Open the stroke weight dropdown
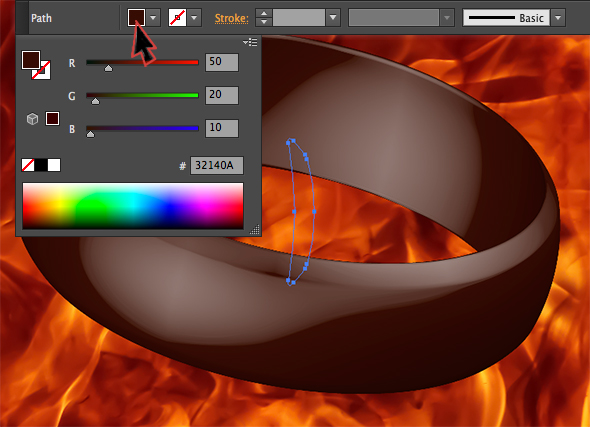The height and width of the screenshot is (427, 590). pos(333,17)
